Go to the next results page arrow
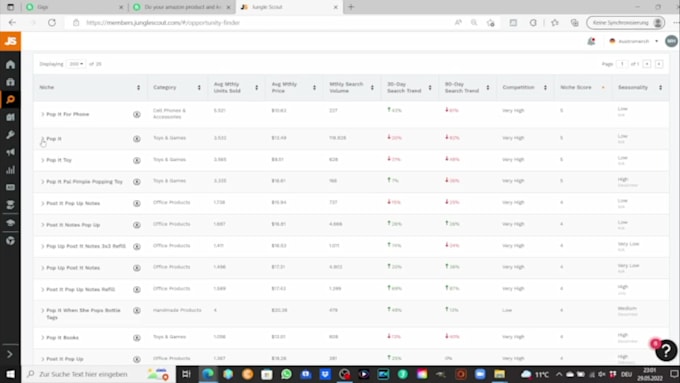 [x=659, y=64]
